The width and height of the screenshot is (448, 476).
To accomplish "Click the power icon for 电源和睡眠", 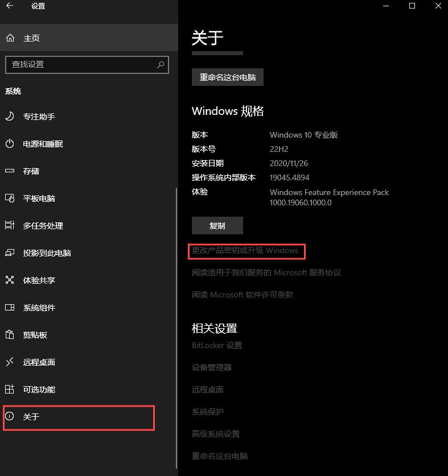I will 10,143.
